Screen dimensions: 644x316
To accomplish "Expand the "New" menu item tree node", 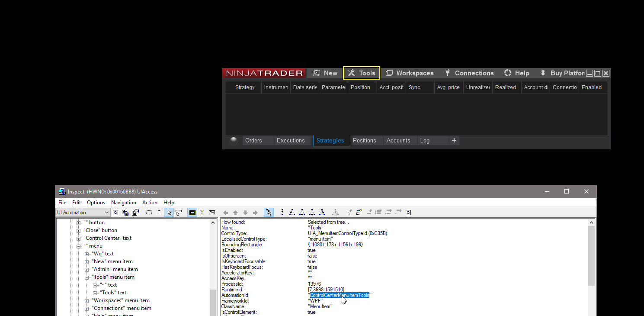I will tap(87, 262).
